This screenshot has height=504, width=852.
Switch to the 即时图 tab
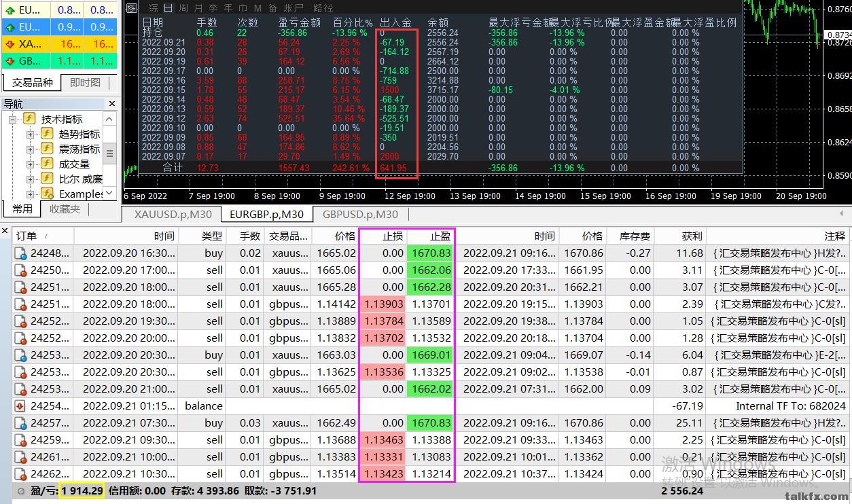86,83
